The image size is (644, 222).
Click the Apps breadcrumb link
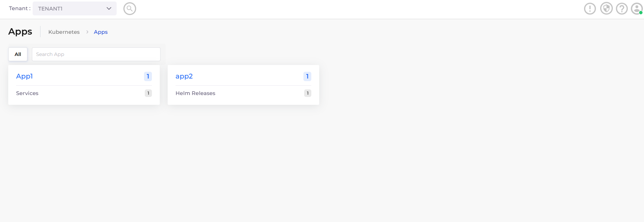pos(101,32)
